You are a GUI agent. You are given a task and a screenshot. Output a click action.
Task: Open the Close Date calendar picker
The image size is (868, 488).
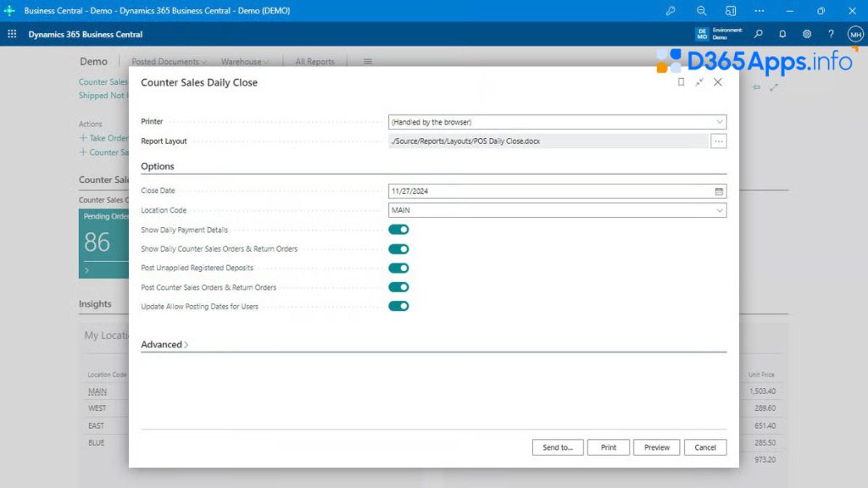point(719,191)
